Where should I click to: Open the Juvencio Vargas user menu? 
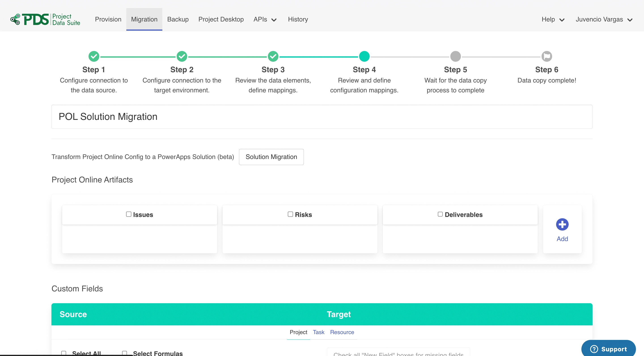point(604,19)
